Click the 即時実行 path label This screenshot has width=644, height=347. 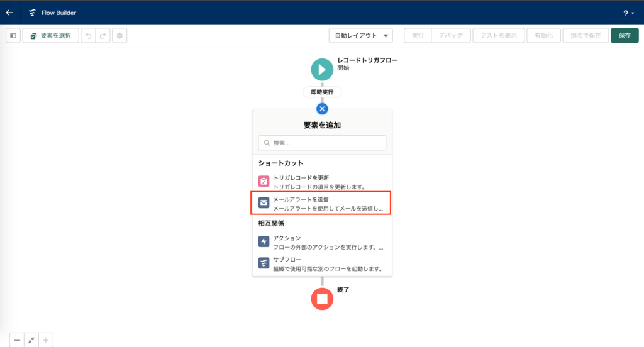(322, 92)
